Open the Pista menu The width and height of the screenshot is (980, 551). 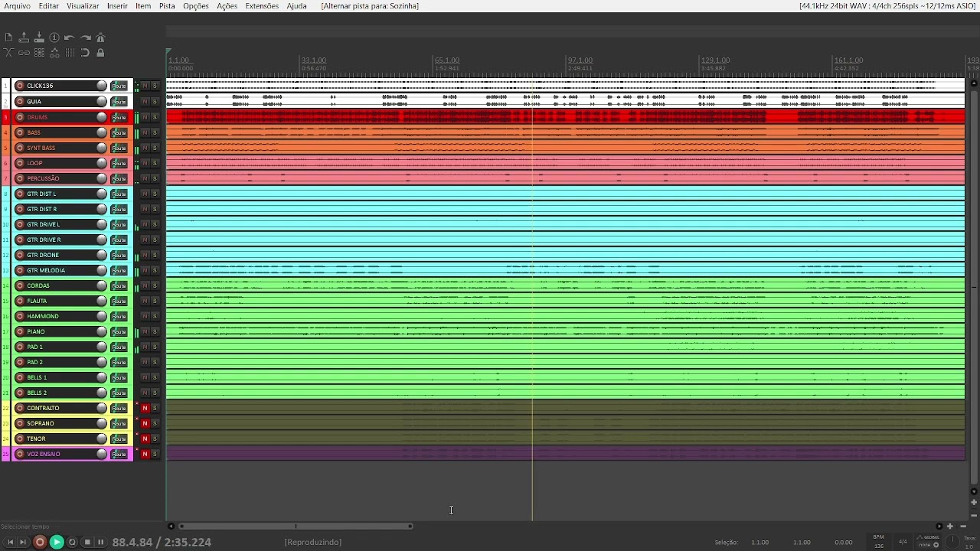tap(167, 6)
